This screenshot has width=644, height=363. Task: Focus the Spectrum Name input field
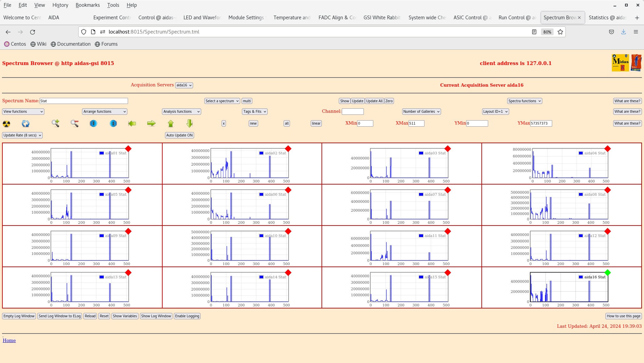[84, 101]
